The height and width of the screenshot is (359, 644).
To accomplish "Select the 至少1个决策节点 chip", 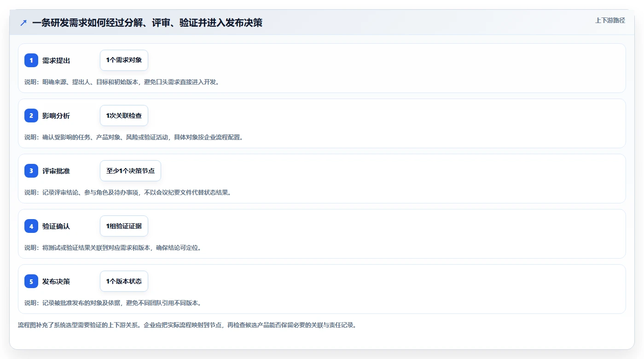I will [x=130, y=171].
